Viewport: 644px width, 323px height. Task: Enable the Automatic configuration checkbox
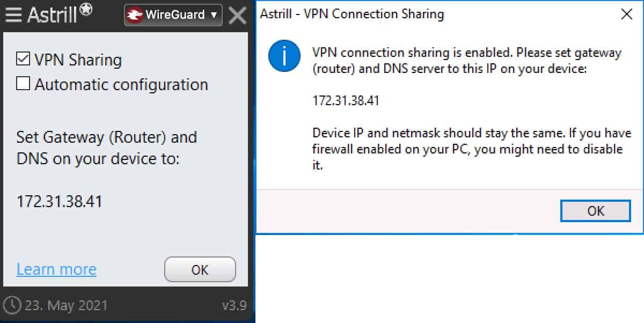(23, 84)
